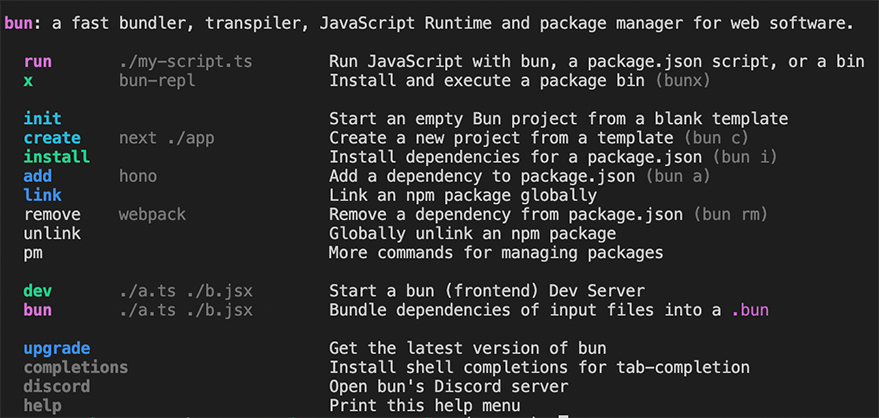
Task: Click 'Get the latest version of bun' description
Action: click(x=467, y=349)
